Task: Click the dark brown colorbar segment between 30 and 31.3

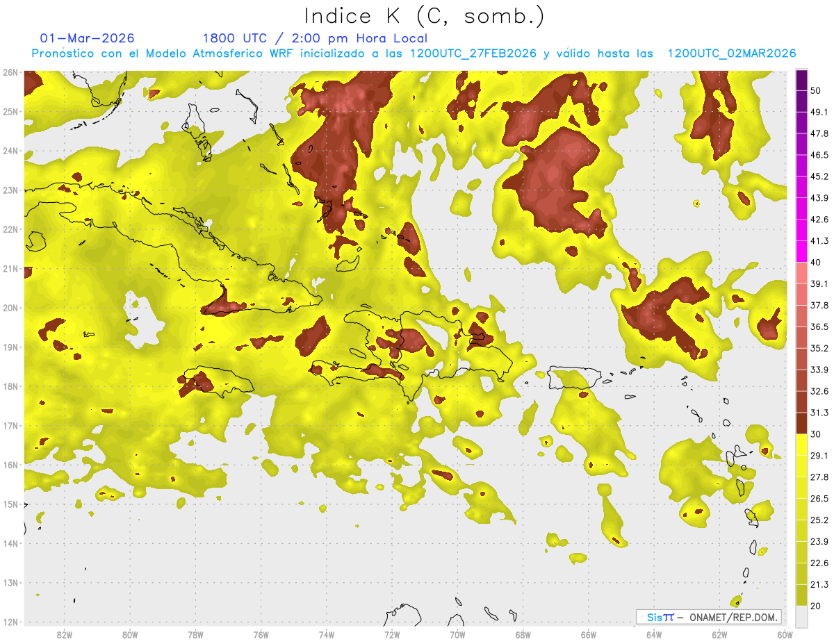Action: pyautogui.click(x=801, y=424)
